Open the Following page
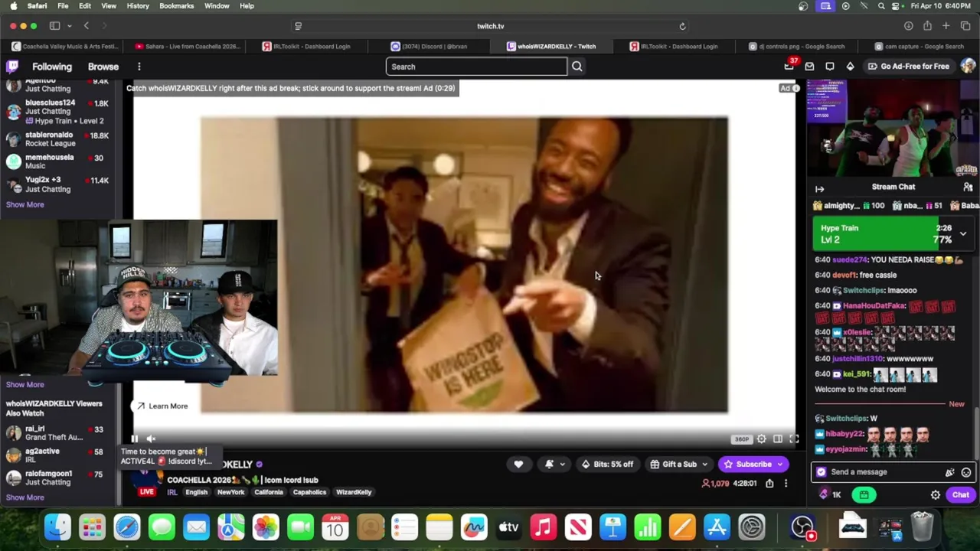This screenshot has width=980, height=551. point(52,67)
